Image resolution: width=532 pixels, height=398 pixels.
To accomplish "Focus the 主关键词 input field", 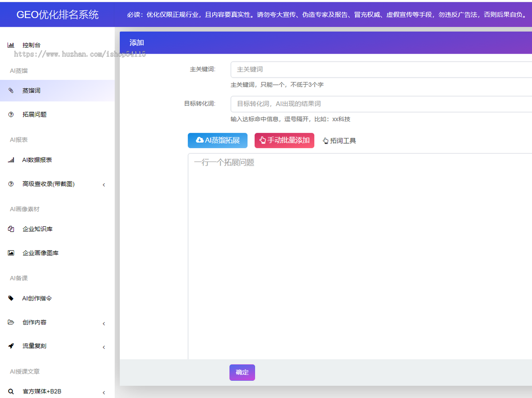I will pyautogui.click(x=381, y=70).
